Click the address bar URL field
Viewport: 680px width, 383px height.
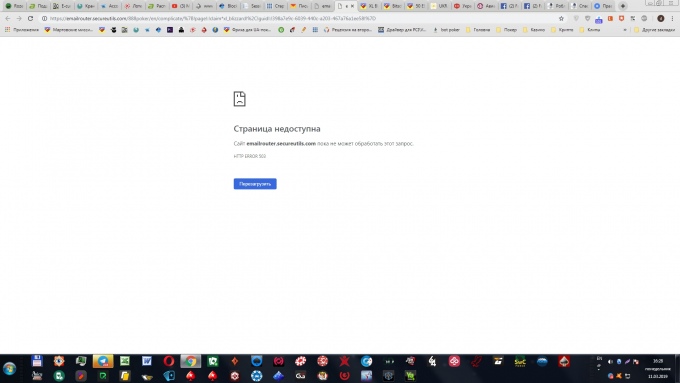point(299,18)
